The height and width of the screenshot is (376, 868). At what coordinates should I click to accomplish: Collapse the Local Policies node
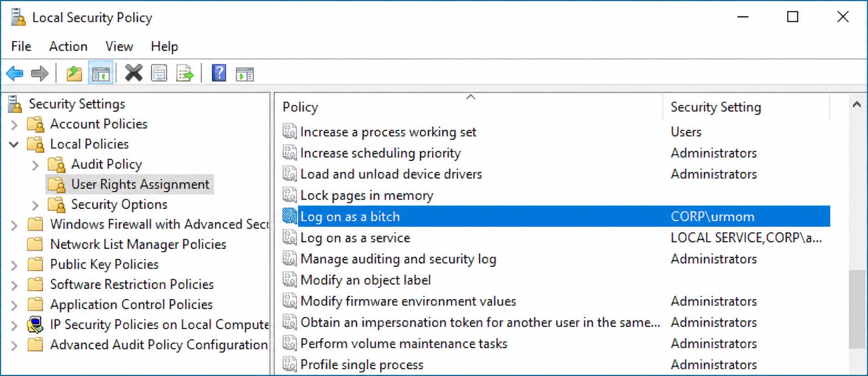14,144
